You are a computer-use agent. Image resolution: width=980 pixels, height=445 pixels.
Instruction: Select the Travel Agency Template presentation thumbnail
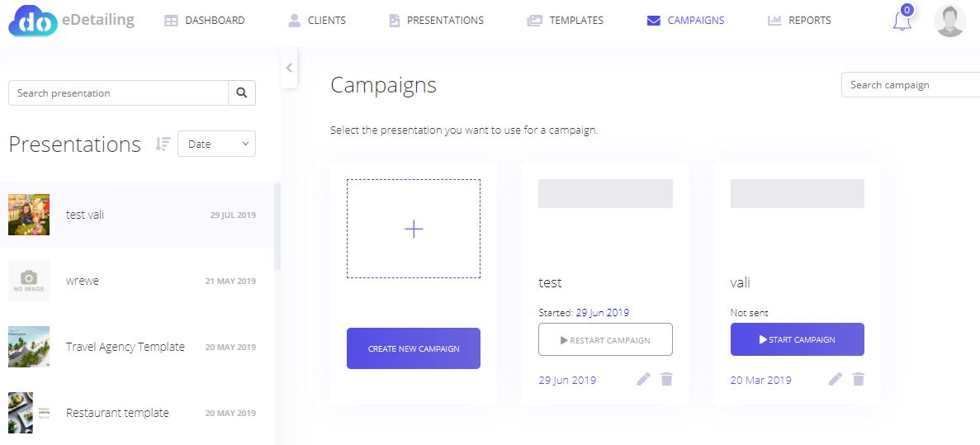tap(29, 346)
